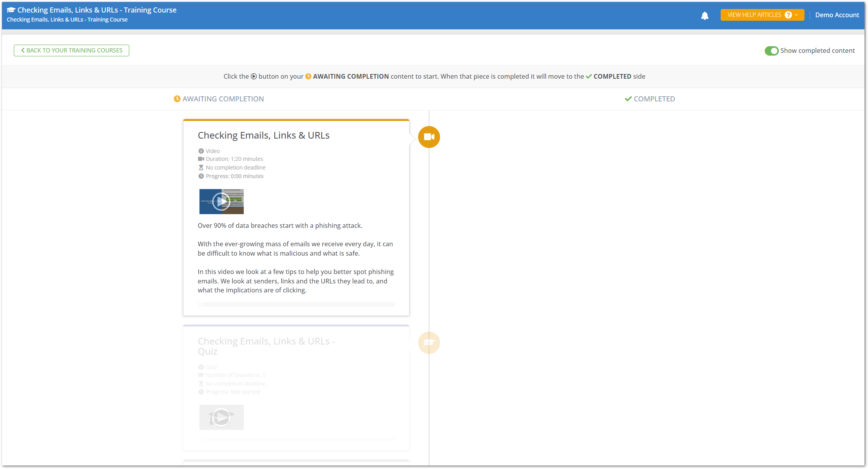Viewport: 868px width, 469px height.
Task: Click Number of Questions: 5 text
Action: pyautogui.click(x=236, y=375)
